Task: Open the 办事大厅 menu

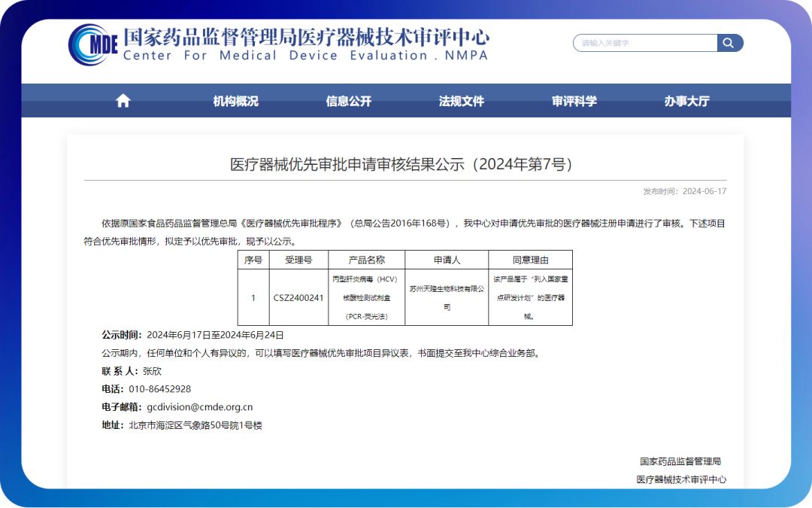Action: point(686,101)
